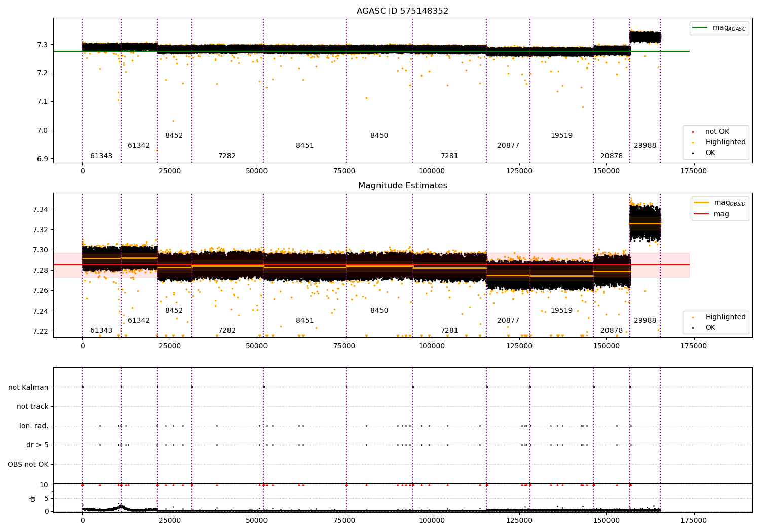The image size is (760, 532).
Task: Click the 175000 x-tick of the bottom plot
Action: point(694,521)
